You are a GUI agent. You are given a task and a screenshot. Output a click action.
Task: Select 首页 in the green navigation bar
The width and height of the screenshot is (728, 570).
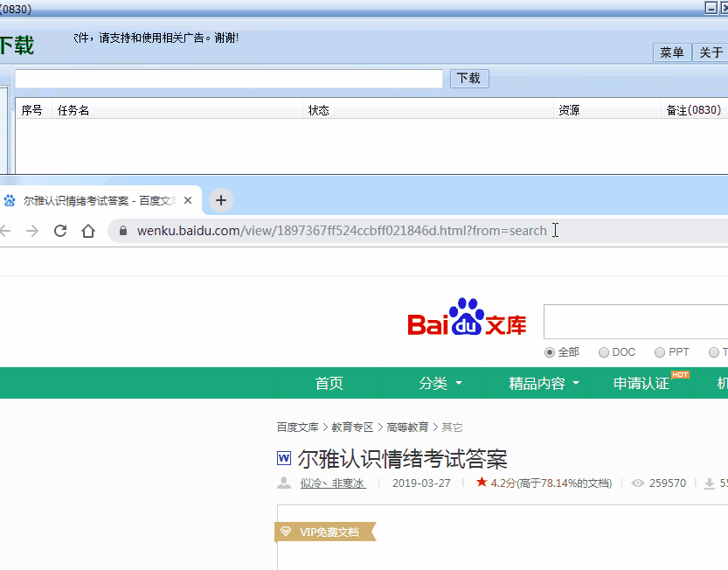(x=329, y=383)
